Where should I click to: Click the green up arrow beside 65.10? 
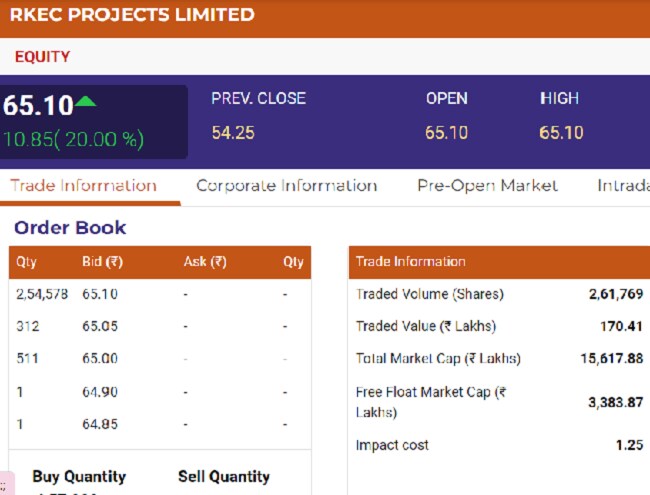(x=86, y=101)
